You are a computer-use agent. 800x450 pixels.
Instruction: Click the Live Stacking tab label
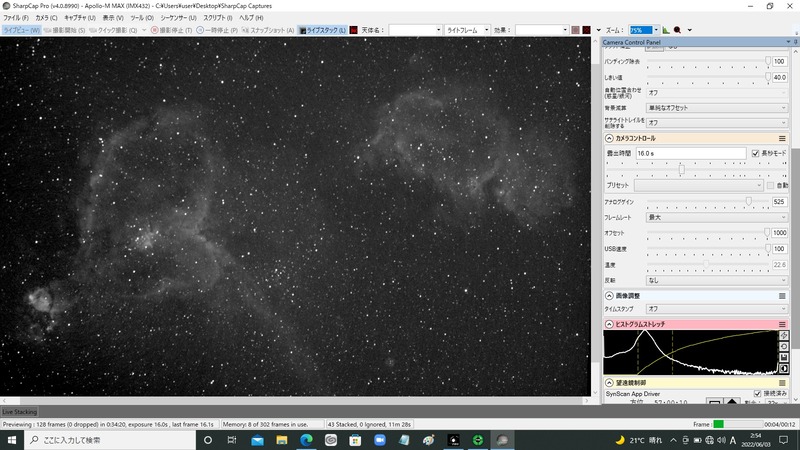click(x=19, y=412)
